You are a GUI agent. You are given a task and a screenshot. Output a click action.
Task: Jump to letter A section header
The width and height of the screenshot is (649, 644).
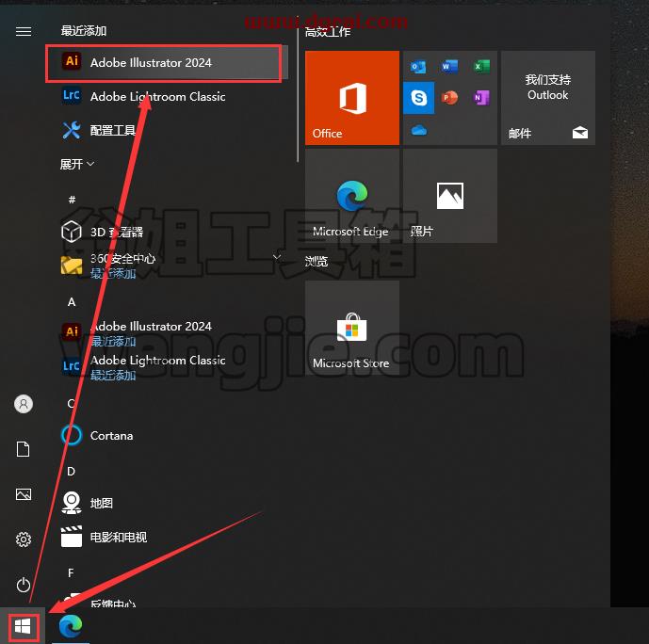(72, 302)
